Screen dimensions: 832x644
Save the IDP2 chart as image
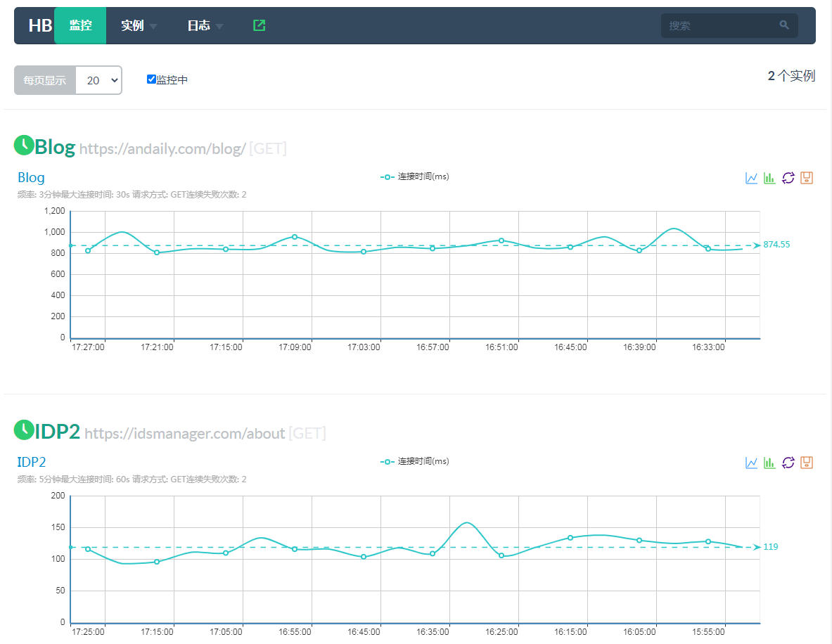807,463
